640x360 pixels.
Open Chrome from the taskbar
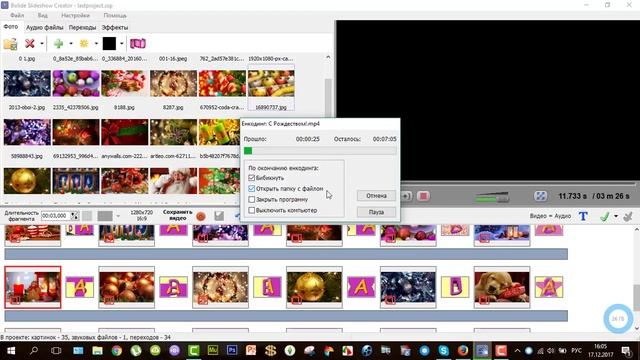click(x=117, y=351)
